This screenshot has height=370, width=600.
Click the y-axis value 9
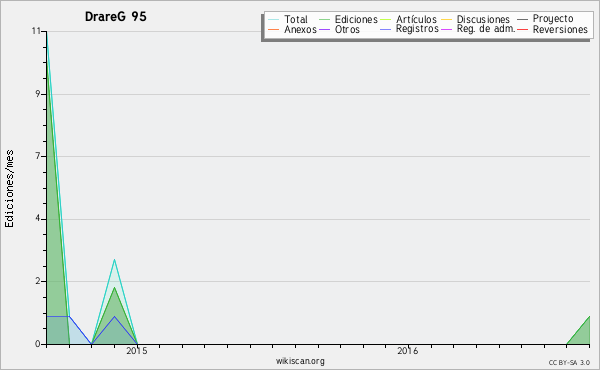(38, 94)
